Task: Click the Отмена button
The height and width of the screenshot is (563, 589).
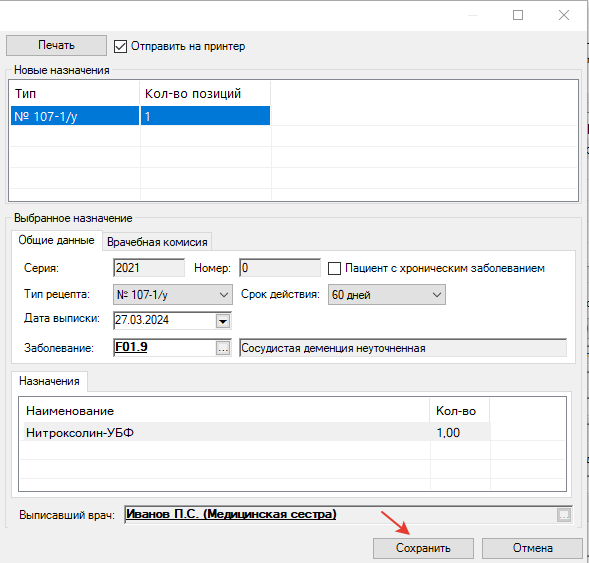Action: click(x=532, y=548)
